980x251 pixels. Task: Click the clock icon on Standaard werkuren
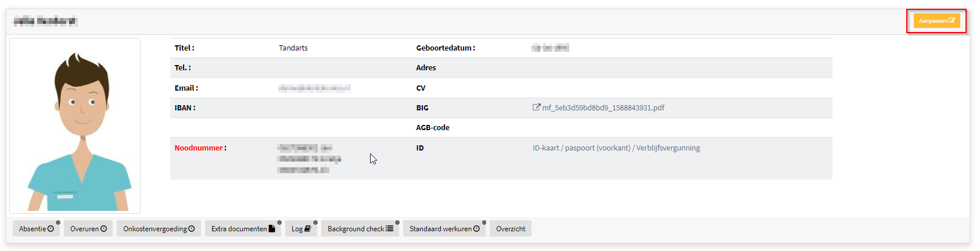click(x=476, y=229)
